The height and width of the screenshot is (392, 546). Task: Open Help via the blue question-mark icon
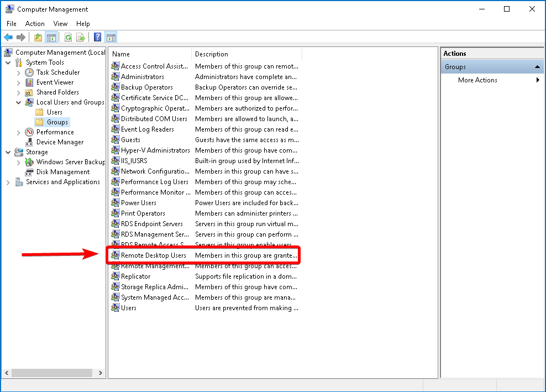click(97, 37)
